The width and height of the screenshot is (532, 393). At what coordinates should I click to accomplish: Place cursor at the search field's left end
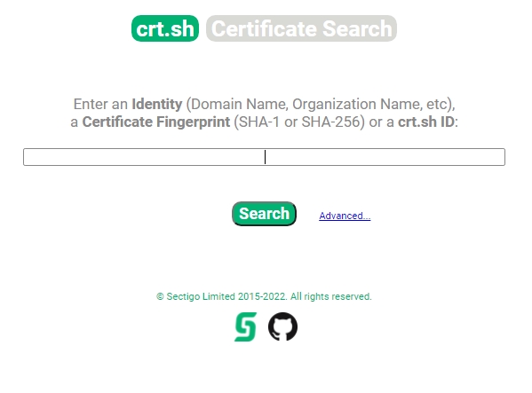27,157
